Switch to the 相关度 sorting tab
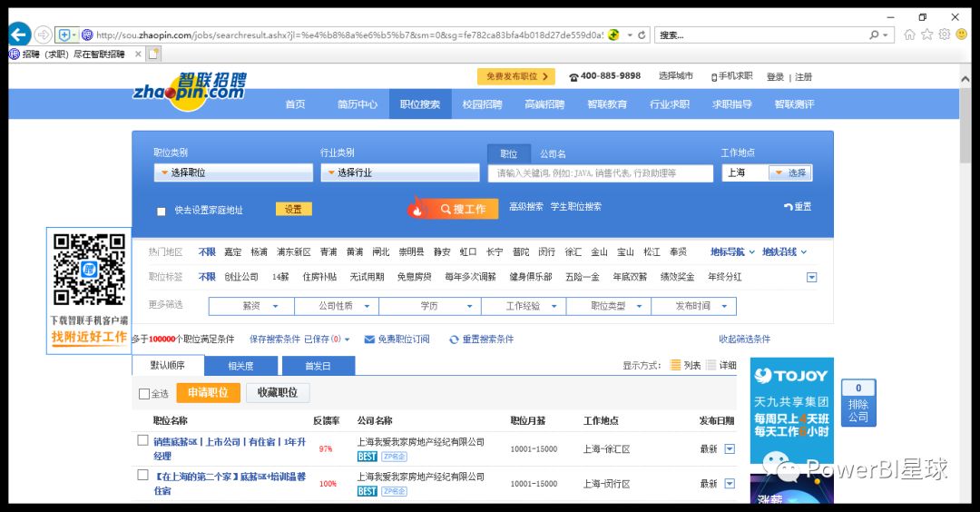Image resolution: width=980 pixels, height=512 pixels. click(240, 366)
